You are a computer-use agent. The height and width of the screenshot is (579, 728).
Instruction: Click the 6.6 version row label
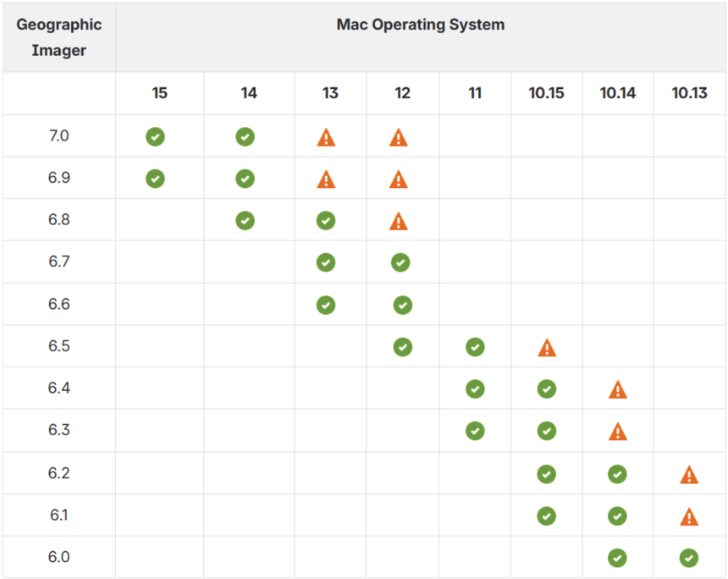point(59,304)
